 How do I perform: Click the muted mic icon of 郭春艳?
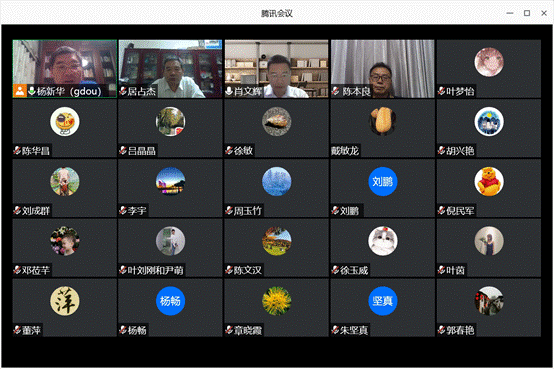pos(441,330)
